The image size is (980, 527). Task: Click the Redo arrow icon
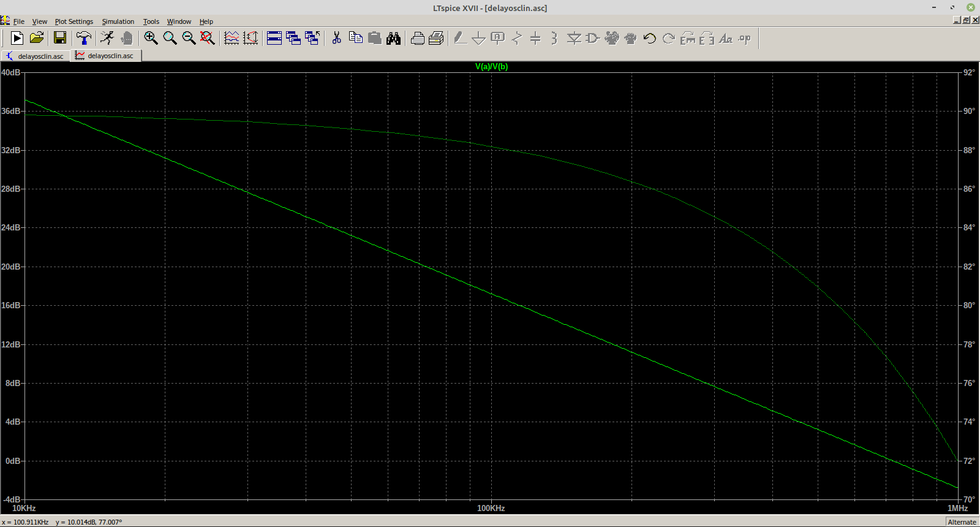pyautogui.click(x=669, y=38)
